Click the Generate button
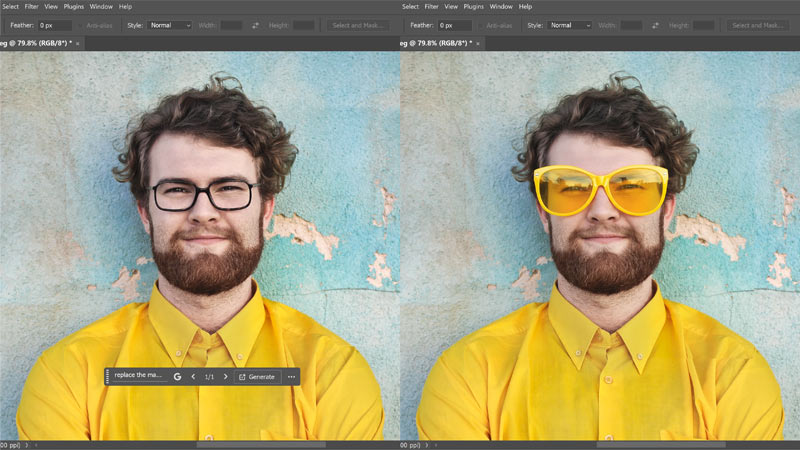Screen dimensions: 800x450 pos(257,377)
